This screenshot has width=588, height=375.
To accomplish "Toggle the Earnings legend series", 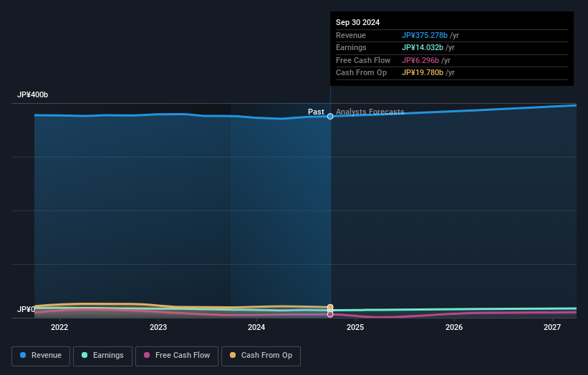I will [102, 356].
